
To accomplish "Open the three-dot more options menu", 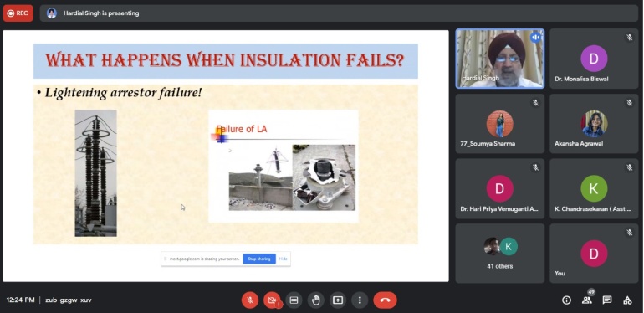I will [x=360, y=300].
